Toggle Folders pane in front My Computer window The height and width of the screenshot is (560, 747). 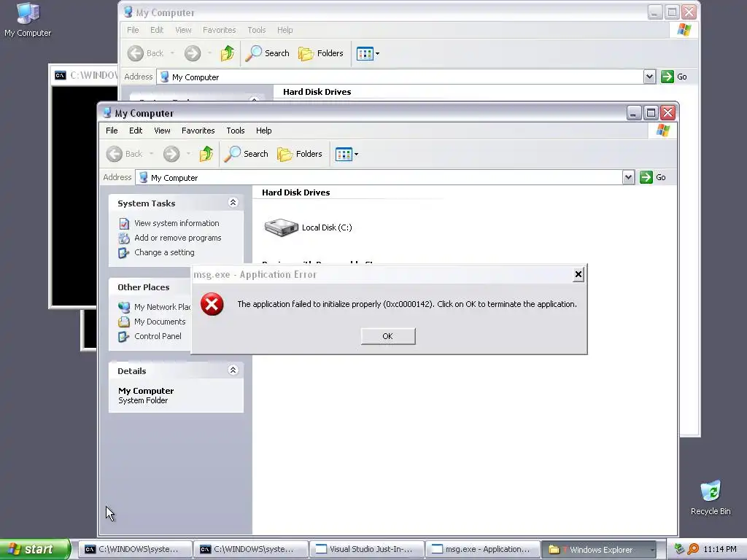[x=300, y=154]
